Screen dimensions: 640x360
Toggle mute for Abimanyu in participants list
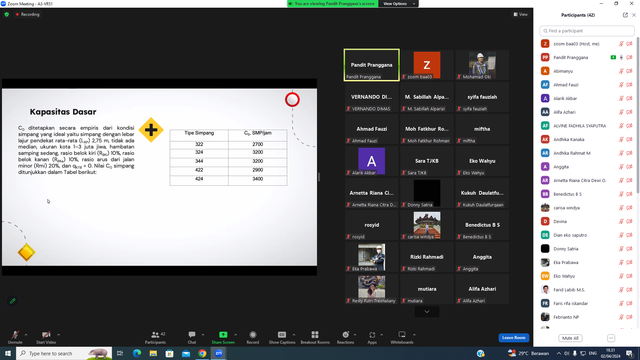click(x=621, y=71)
